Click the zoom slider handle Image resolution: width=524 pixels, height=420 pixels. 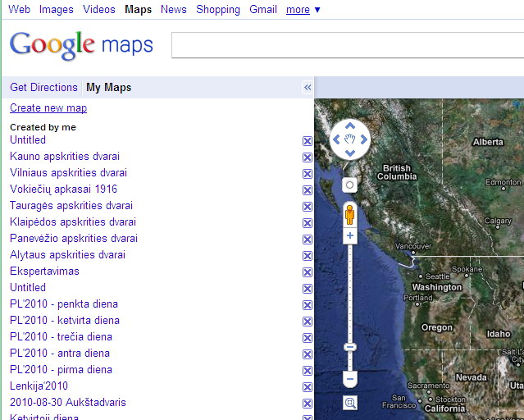click(350, 347)
